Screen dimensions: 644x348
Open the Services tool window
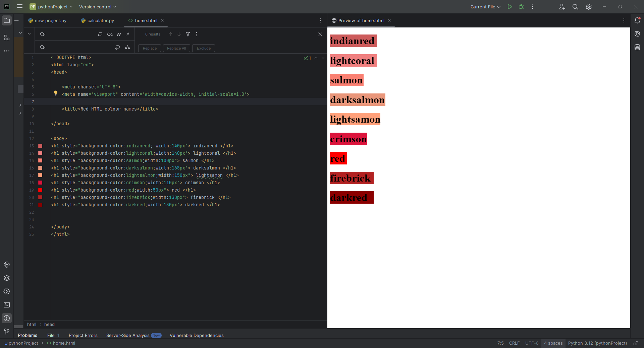click(7, 291)
